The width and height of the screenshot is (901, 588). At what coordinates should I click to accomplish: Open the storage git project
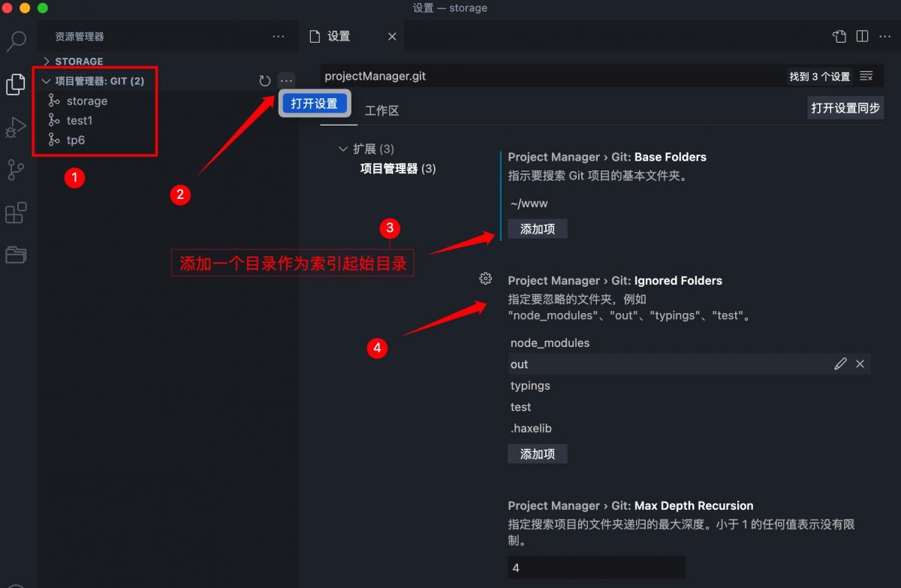pyautogui.click(x=87, y=101)
